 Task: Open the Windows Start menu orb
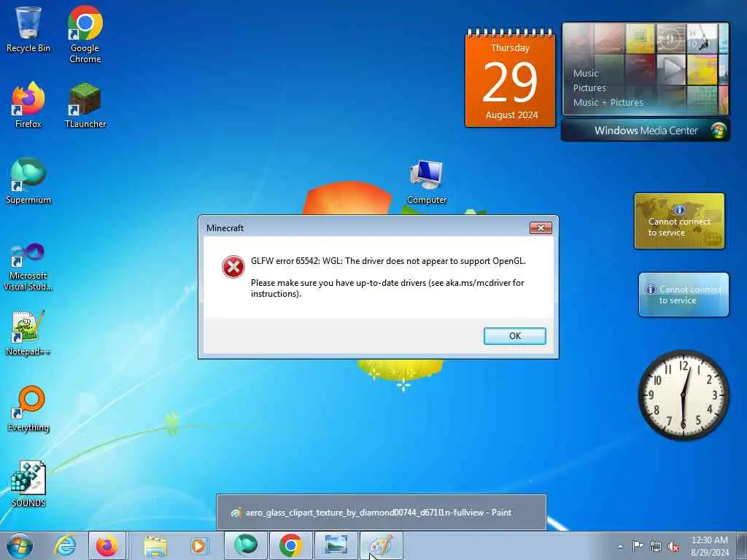pyautogui.click(x=20, y=545)
